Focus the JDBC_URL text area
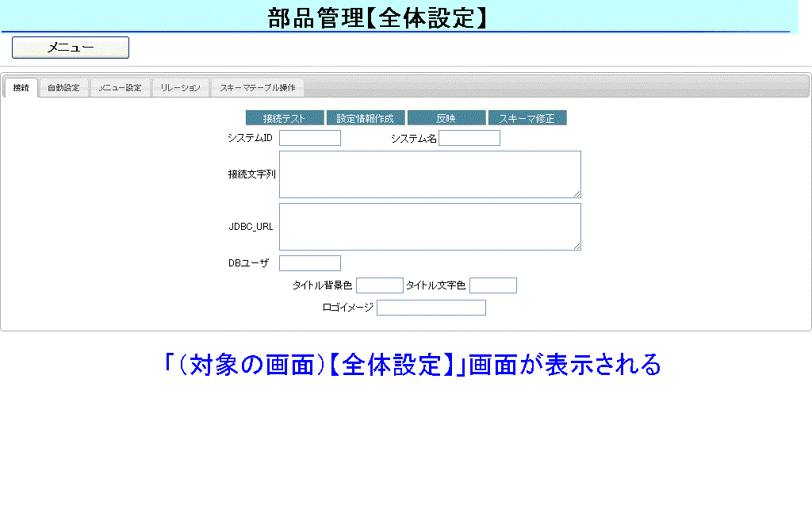 (429, 226)
